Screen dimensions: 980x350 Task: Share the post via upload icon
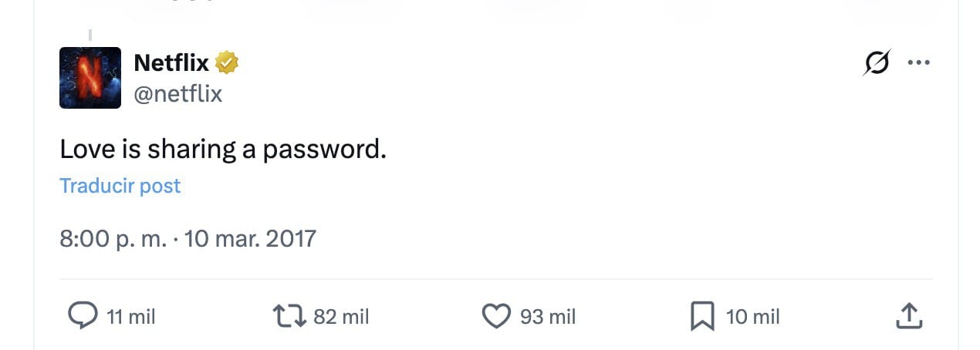click(x=908, y=315)
